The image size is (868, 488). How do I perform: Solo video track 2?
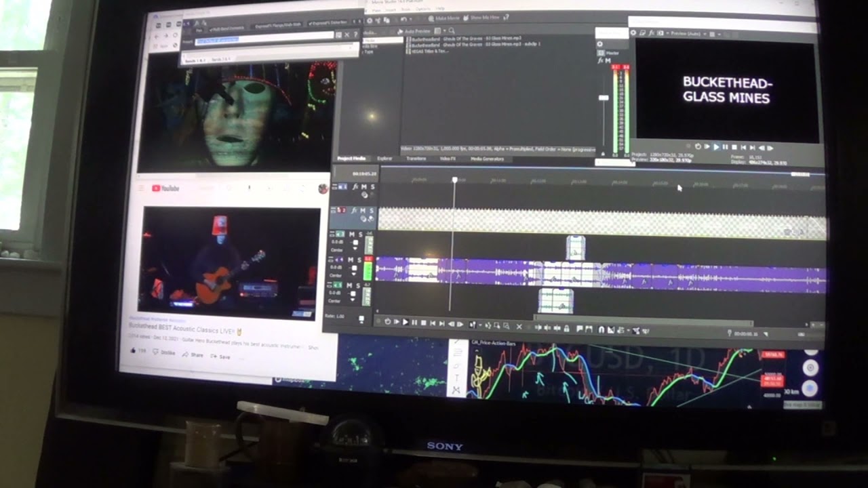372,211
